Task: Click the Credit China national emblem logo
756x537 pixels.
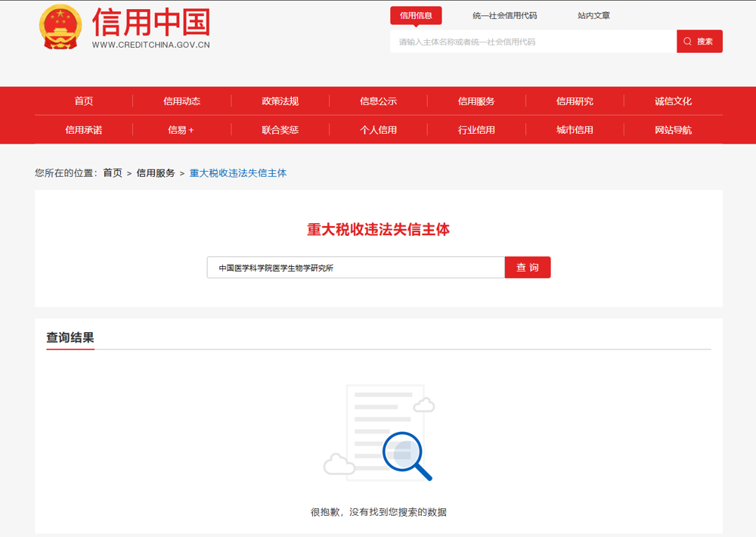Action: [x=60, y=27]
